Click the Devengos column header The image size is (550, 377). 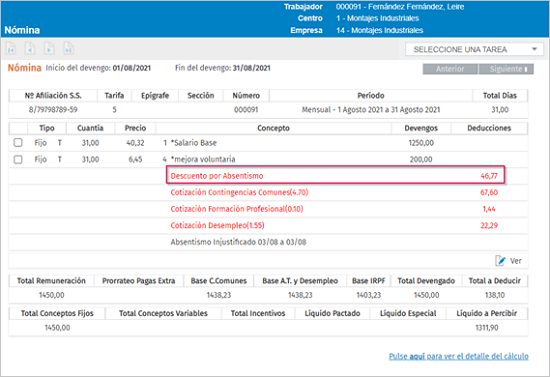[x=421, y=128]
